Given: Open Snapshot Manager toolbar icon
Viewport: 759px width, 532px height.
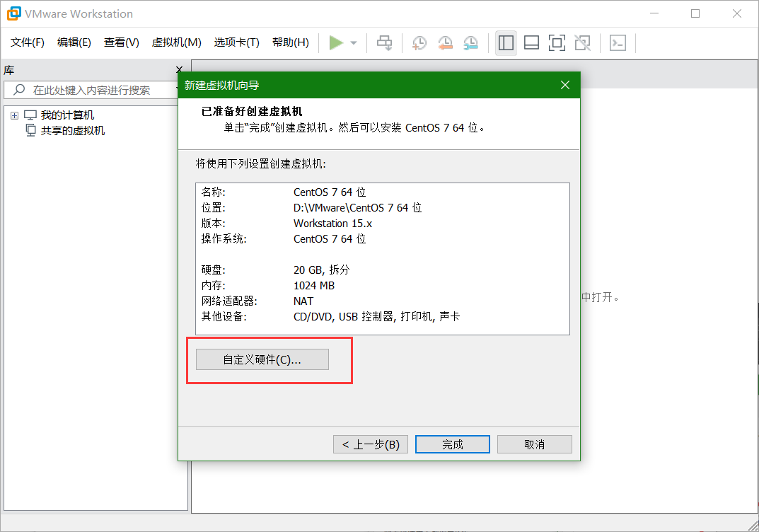Looking at the screenshot, I should [x=470, y=42].
